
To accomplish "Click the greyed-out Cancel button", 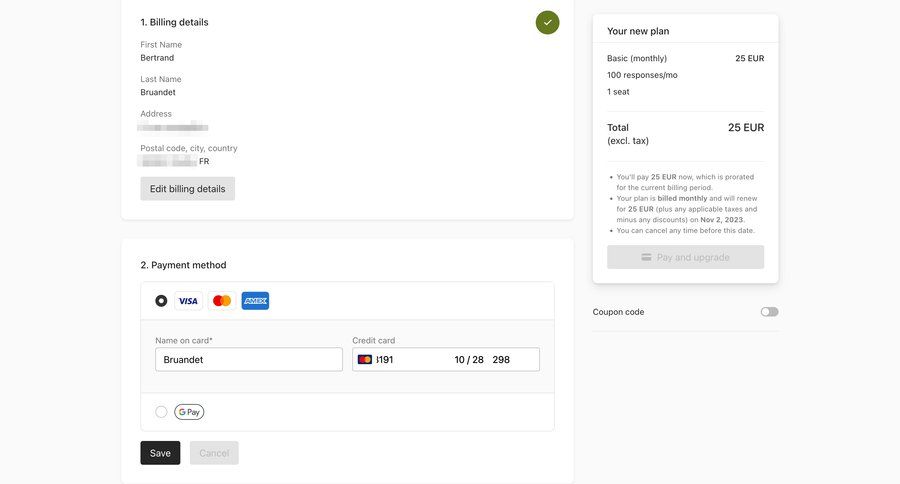I will pyautogui.click(x=214, y=453).
